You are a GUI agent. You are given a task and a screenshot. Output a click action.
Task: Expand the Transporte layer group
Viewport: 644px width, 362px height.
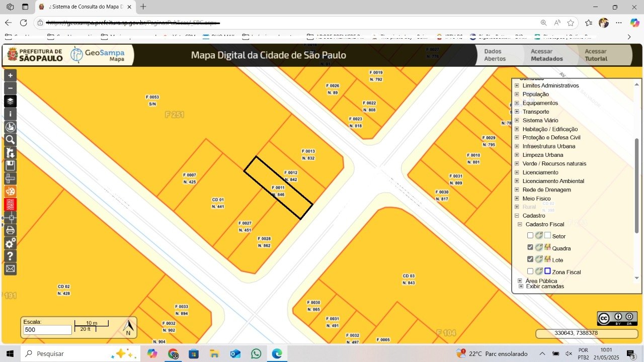pyautogui.click(x=517, y=112)
